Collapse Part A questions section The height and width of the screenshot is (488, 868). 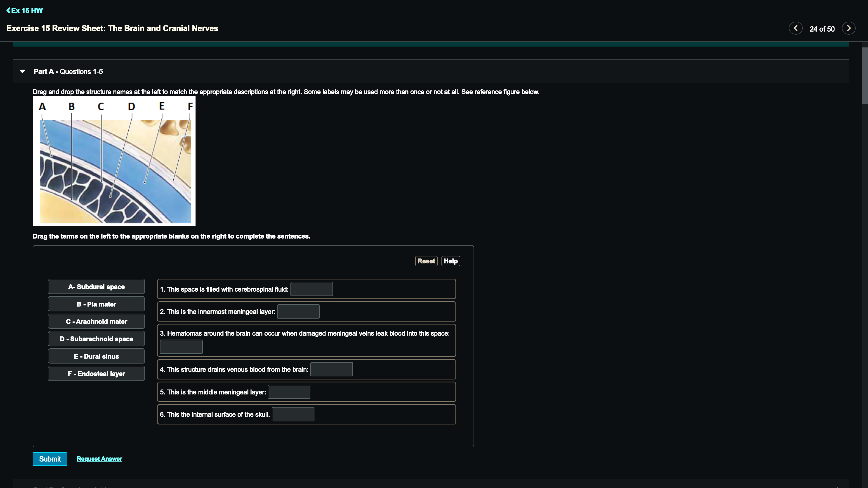coord(22,71)
